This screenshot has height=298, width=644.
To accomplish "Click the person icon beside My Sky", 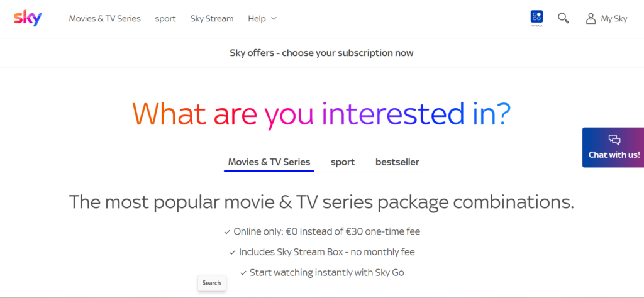I will (x=591, y=19).
